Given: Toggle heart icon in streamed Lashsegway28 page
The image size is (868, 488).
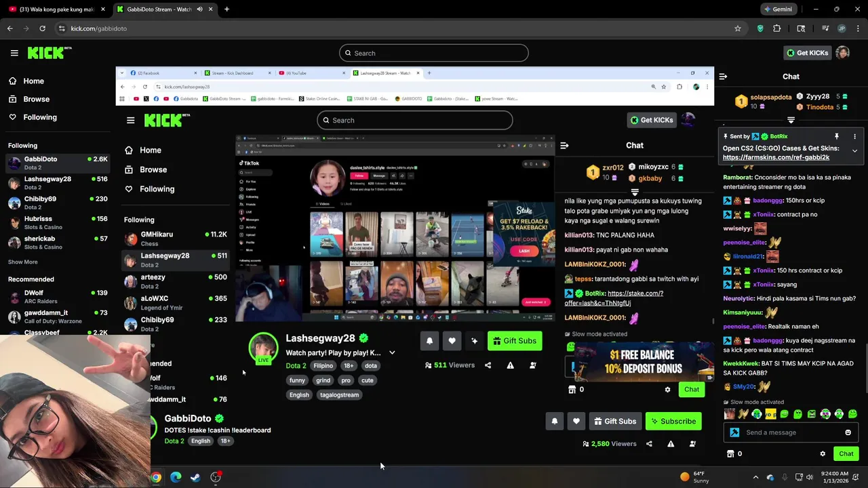Looking at the screenshot, I should (452, 341).
